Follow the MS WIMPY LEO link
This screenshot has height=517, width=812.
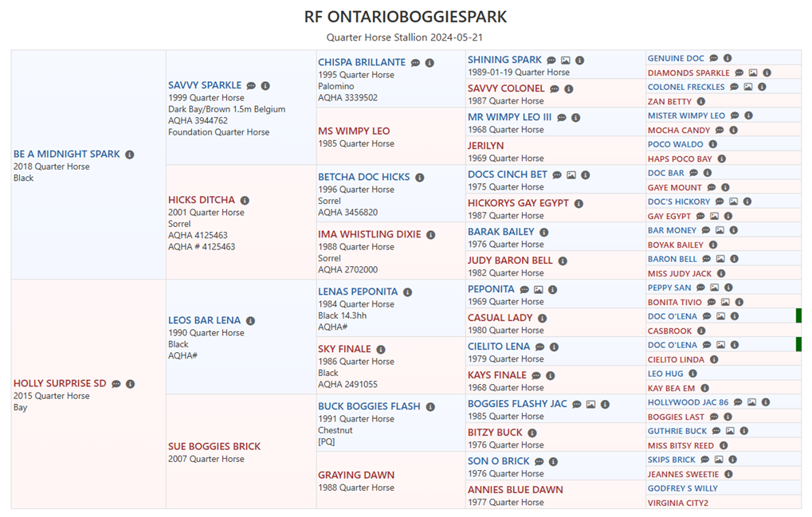pyautogui.click(x=354, y=131)
